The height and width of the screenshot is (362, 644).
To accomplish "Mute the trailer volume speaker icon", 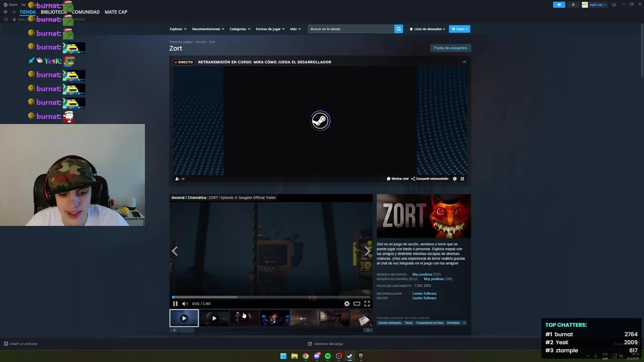I will [185, 304].
